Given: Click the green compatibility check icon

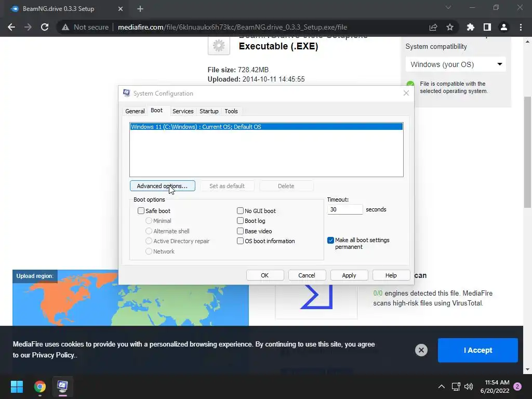Looking at the screenshot, I should coord(410,84).
